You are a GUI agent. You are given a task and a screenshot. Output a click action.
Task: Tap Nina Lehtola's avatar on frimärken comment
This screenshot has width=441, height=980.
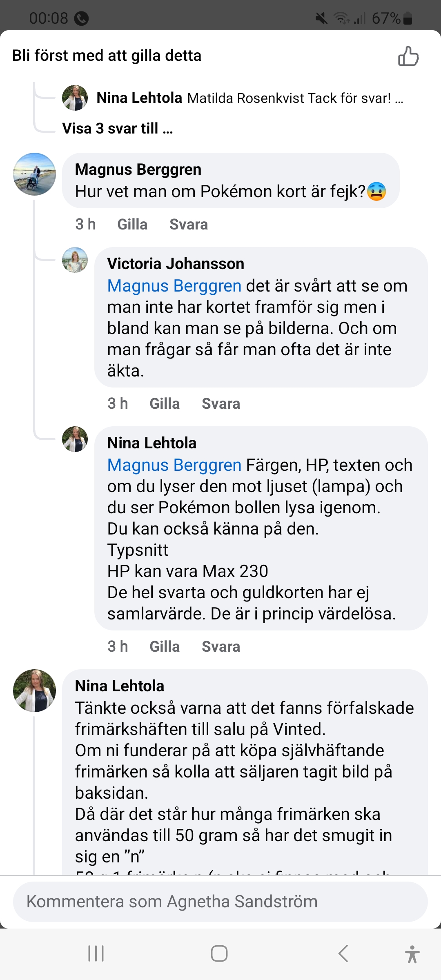coord(34,690)
